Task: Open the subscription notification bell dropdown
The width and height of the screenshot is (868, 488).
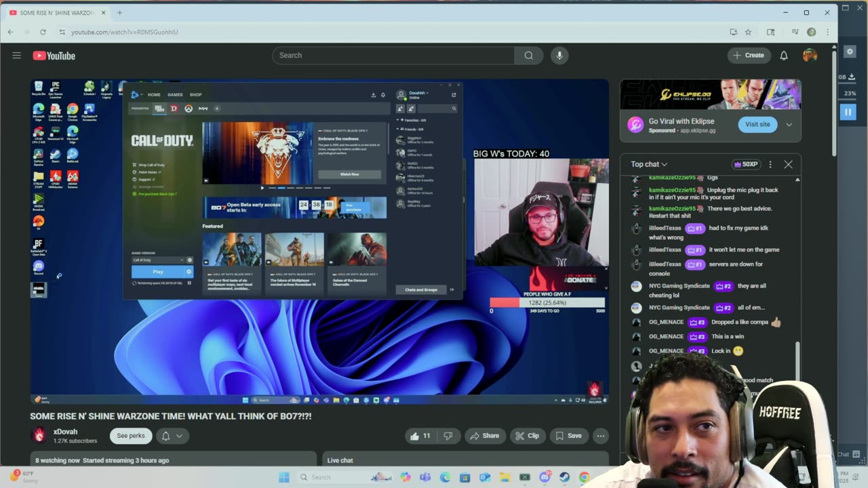Action: click(x=172, y=436)
